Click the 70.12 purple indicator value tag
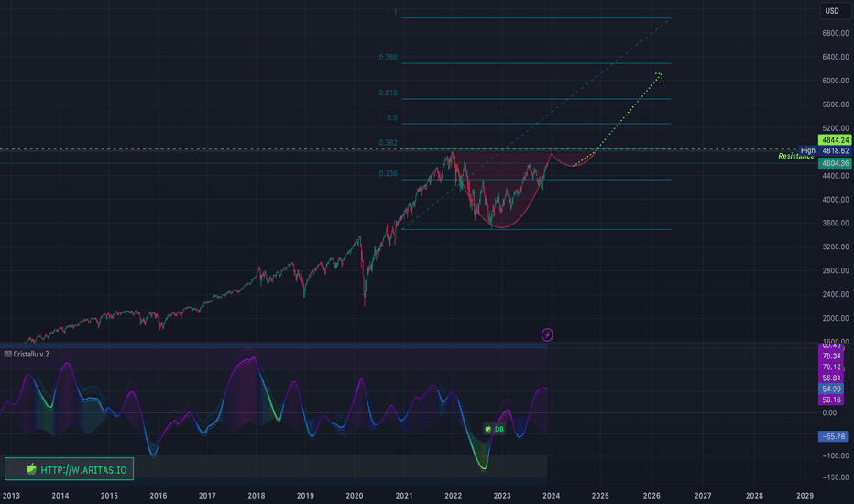Screen dimensions: 854x504 click(x=831, y=367)
